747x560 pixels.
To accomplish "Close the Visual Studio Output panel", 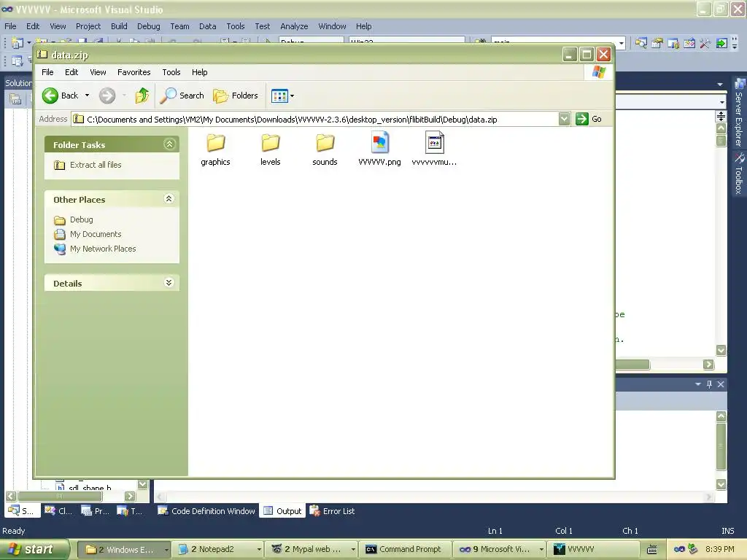I will coord(721,384).
